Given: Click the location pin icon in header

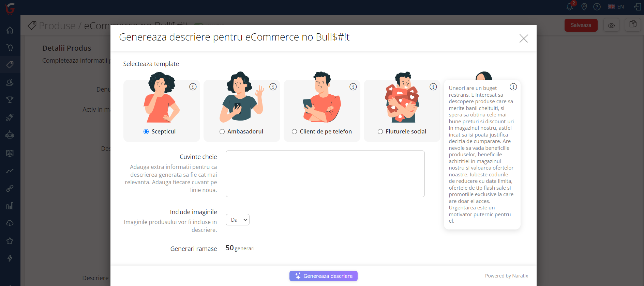Looking at the screenshot, I should [584, 6].
